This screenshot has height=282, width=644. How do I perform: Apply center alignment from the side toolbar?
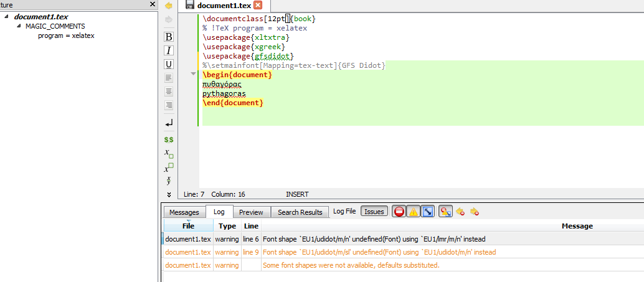pyautogui.click(x=168, y=91)
